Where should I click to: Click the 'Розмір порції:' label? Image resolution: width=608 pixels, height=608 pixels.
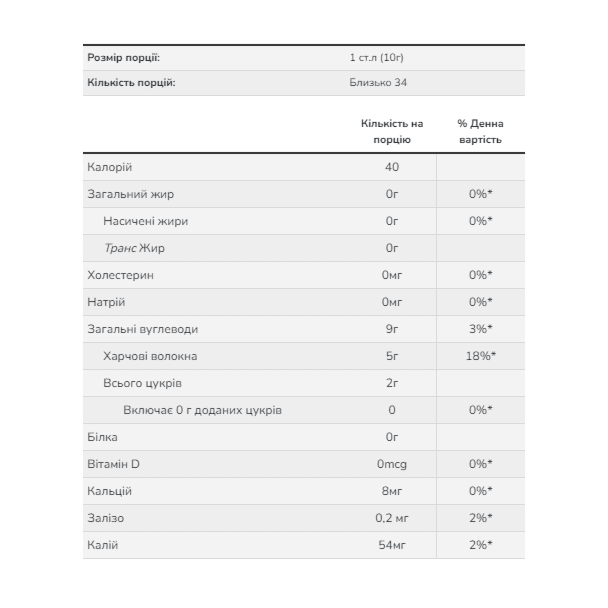click(123, 58)
